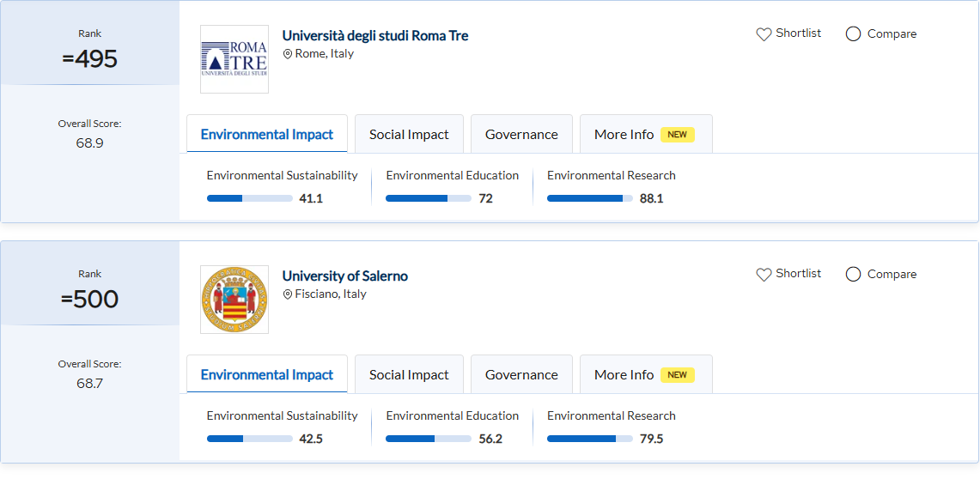
Task: Open the More Info tab for Roma Tre
Action: coord(624,135)
